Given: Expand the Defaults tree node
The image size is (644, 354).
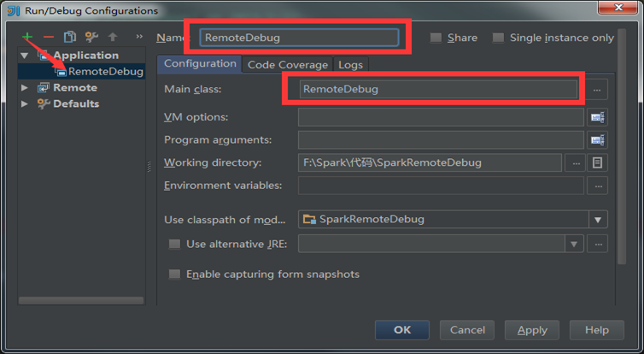Looking at the screenshot, I should click(25, 103).
